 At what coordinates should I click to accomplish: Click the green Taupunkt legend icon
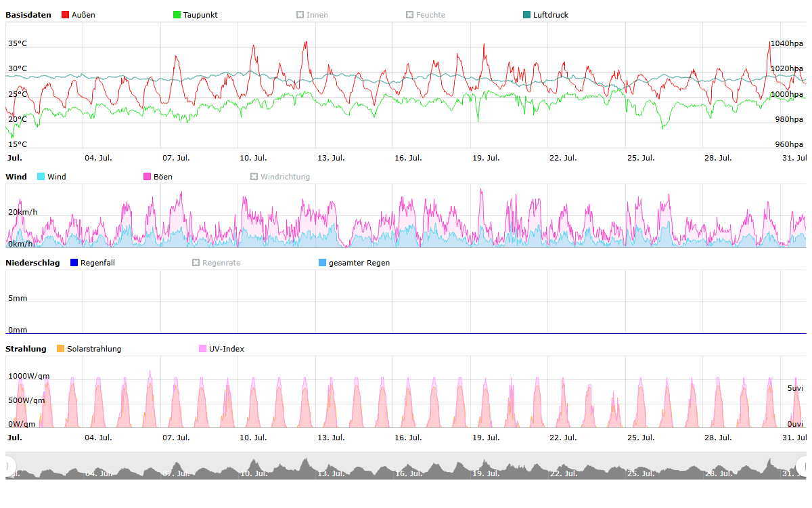pos(177,15)
